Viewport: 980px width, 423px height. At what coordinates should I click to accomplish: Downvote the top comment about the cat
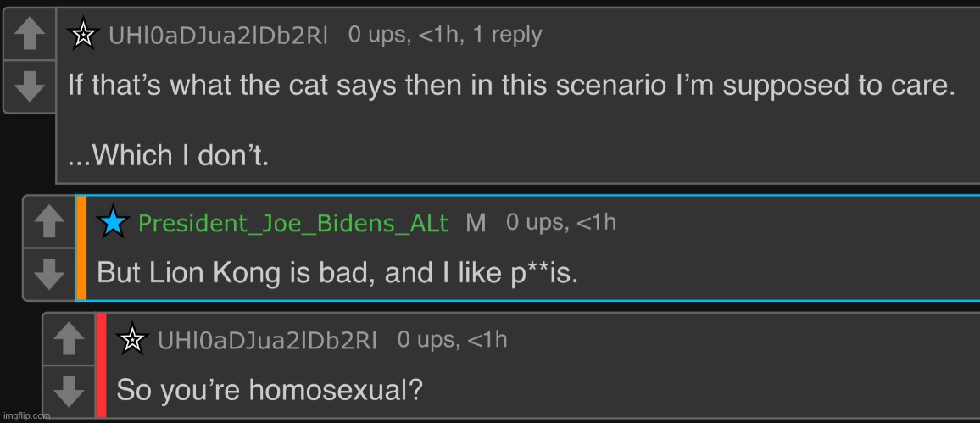(x=30, y=86)
